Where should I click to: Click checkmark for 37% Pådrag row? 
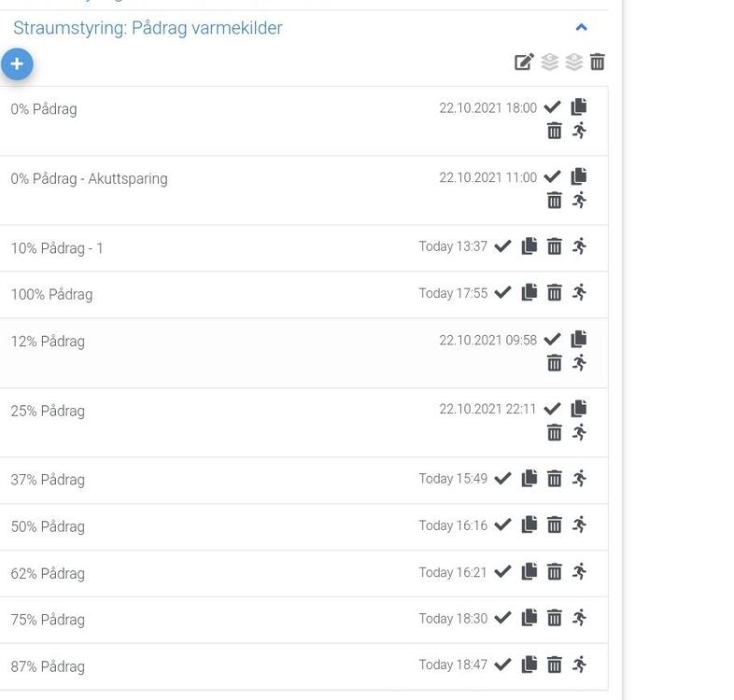(x=502, y=479)
